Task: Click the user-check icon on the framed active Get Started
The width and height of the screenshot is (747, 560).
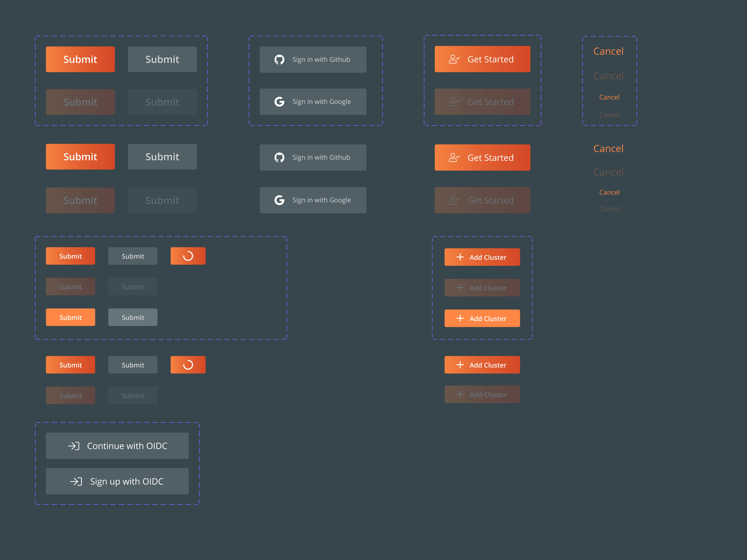Action: point(454,59)
